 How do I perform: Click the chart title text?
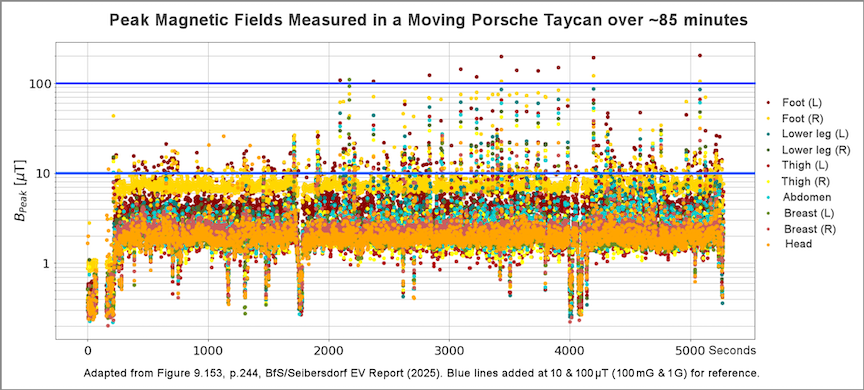point(428,21)
